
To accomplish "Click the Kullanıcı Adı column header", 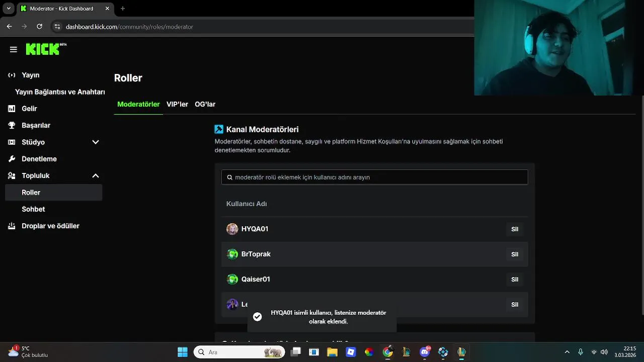I will tap(247, 204).
